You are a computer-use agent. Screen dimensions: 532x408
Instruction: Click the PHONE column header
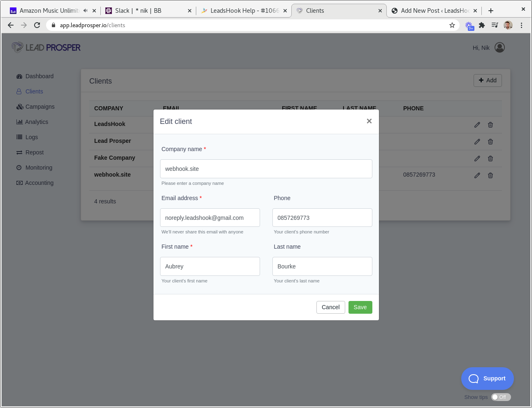click(413, 108)
